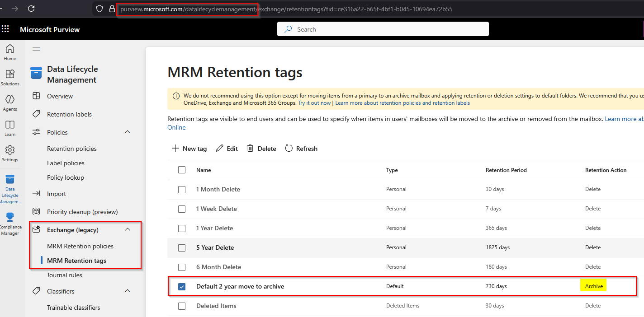Follow the 'Try it out now' link
This screenshot has width=644, height=317.
(x=314, y=103)
